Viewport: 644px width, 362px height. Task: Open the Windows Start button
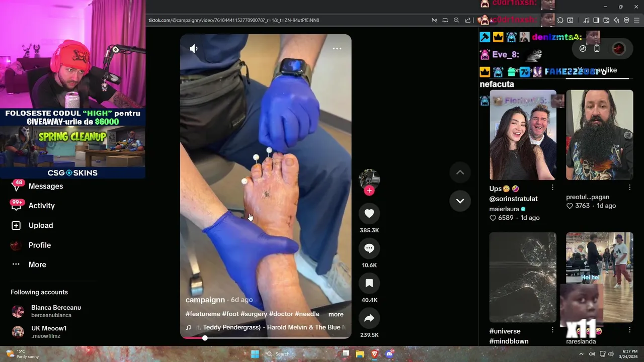point(255,354)
